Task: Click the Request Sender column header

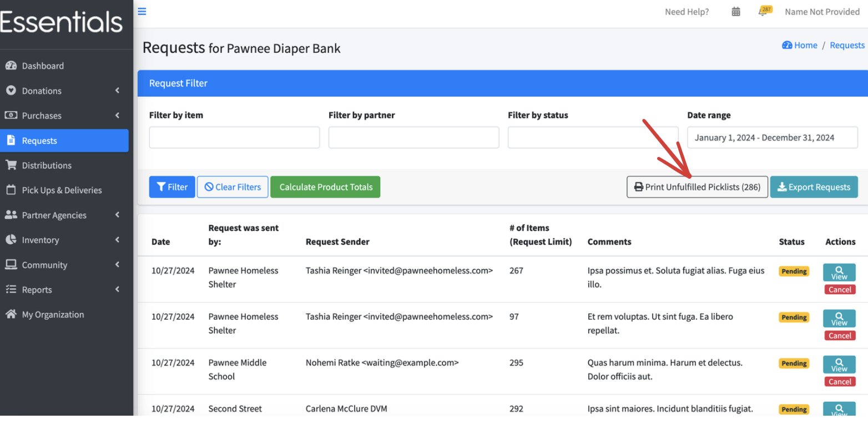Action: pos(337,242)
